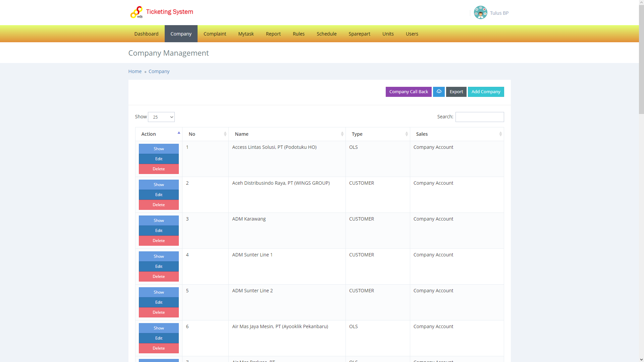Sort the table by the Type column

378,134
